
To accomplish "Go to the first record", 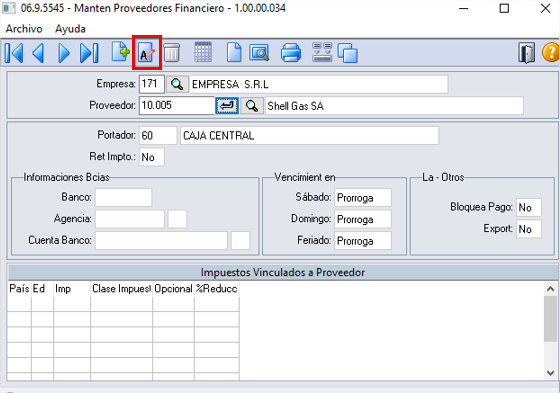I will pos(14,53).
